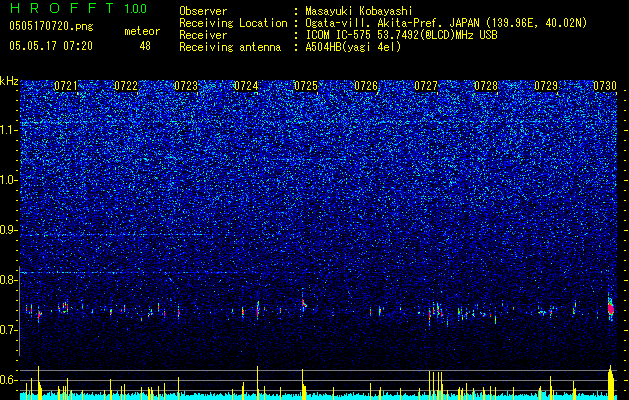Click the Observer label
This screenshot has height=400, width=629.
point(203,12)
